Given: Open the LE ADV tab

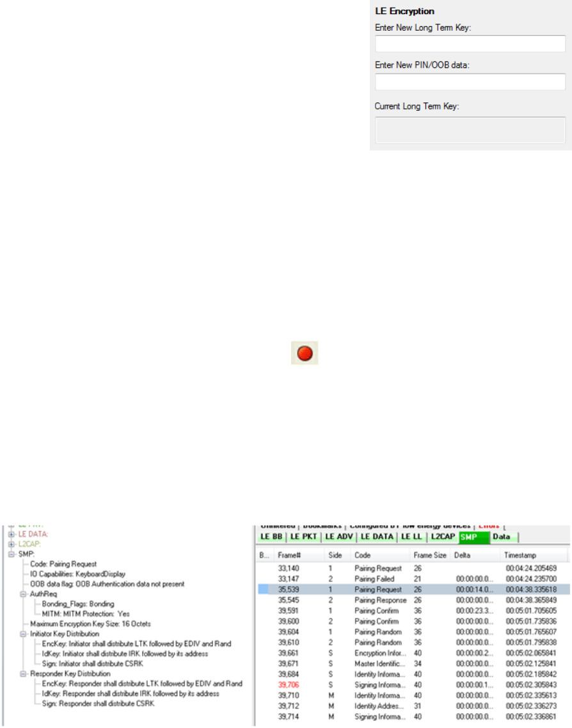Looking at the screenshot, I should click(339, 537).
